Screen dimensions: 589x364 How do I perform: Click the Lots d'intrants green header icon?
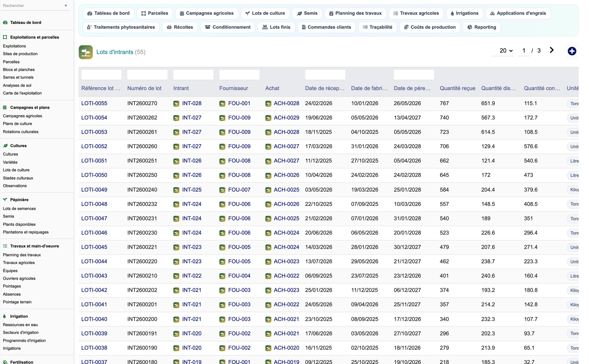[86, 52]
